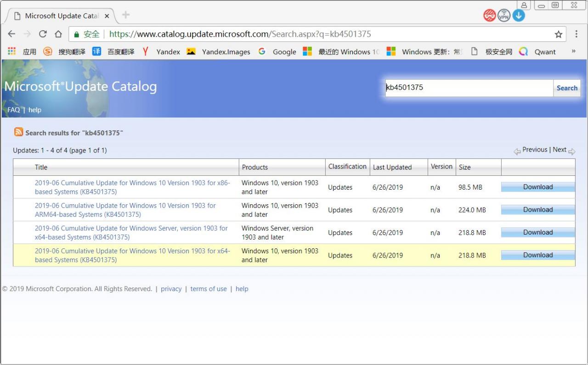Click the RSS feed icon for search results
The image size is (588, 365).
pos(18,132)
